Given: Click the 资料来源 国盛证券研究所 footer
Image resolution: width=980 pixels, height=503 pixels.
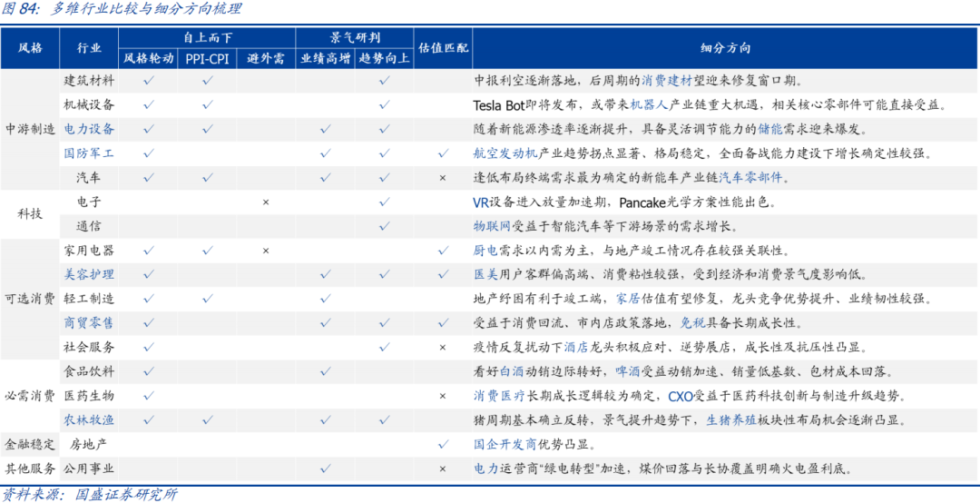Looking at the screenshot, I should point(90,494).
